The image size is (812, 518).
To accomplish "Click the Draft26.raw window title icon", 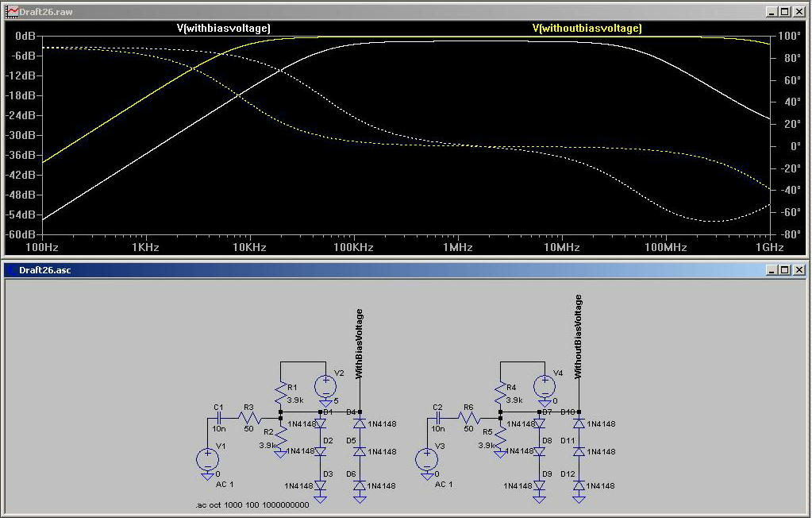I will pos(11,11).
